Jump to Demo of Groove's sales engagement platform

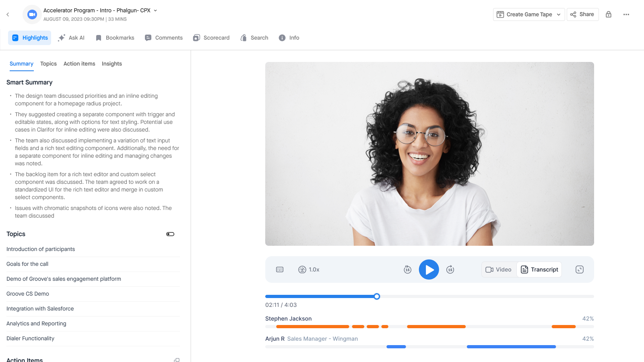click(x=93, y=279)
